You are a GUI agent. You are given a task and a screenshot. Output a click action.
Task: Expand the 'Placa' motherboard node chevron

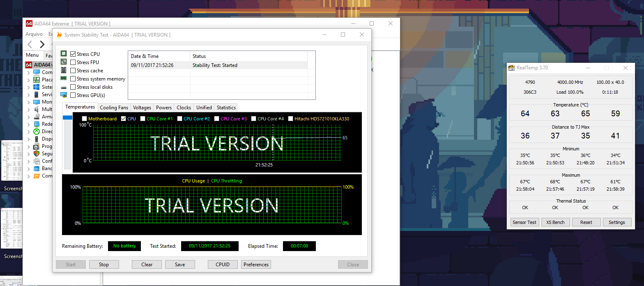28,80
